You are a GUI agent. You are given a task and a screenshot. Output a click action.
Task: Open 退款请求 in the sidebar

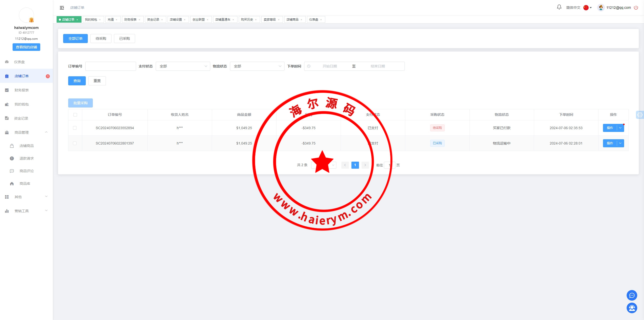tap(27, 158)
